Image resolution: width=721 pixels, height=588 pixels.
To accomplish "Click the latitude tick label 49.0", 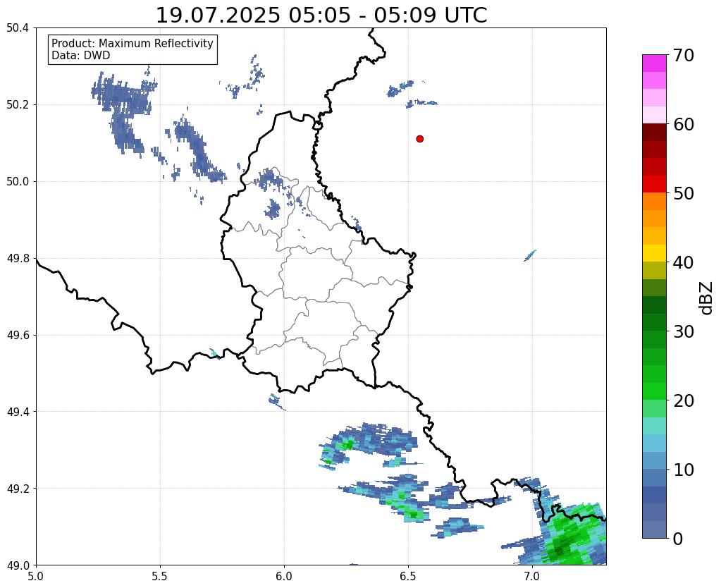I will 18,565.
